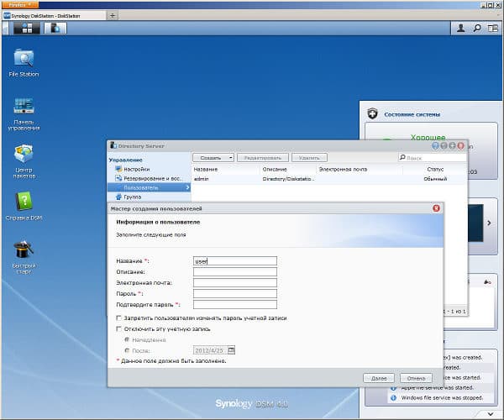Click the Windows file service stopped log
This screenshot has height=420, width=504.
click(442, 398)
